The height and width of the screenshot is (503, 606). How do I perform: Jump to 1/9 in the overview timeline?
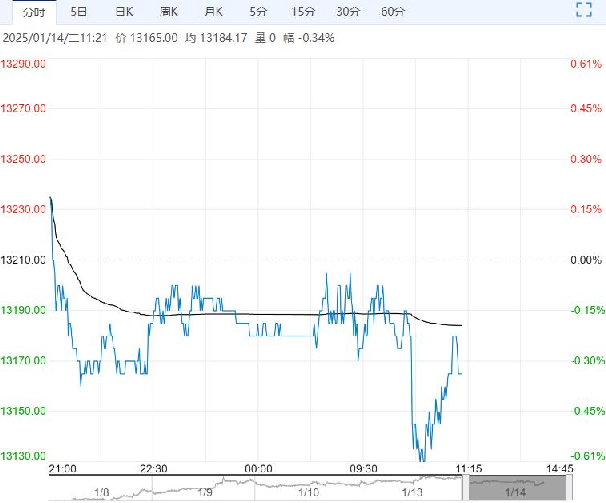(x=204, y=492)
